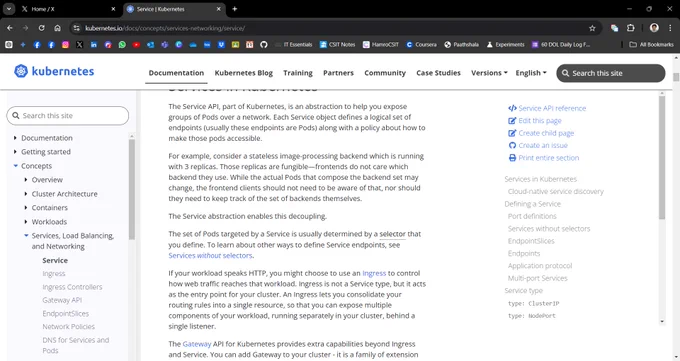Image resolution: width=680 pixels, height=361 pixels.
Task: Open the WhatsApp bookmark icon
Action: pyautogui.click(x=122, y=45)
